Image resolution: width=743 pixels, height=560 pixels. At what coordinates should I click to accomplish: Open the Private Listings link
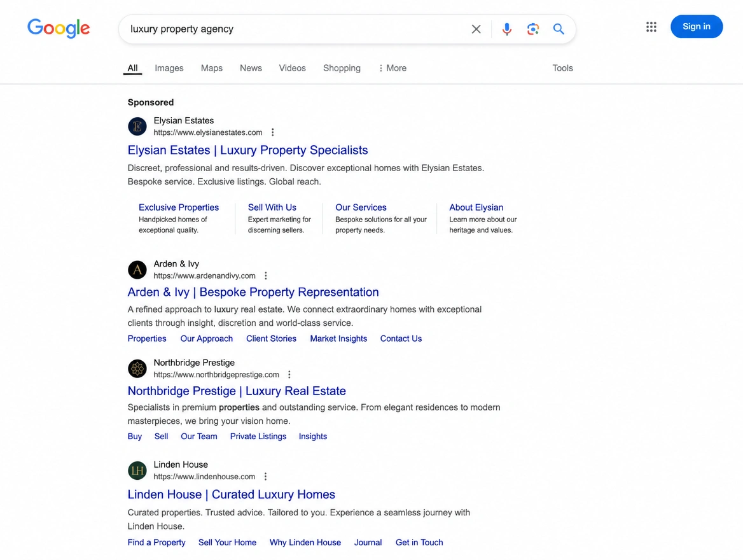pyautogui.click(x=258, y=437)
